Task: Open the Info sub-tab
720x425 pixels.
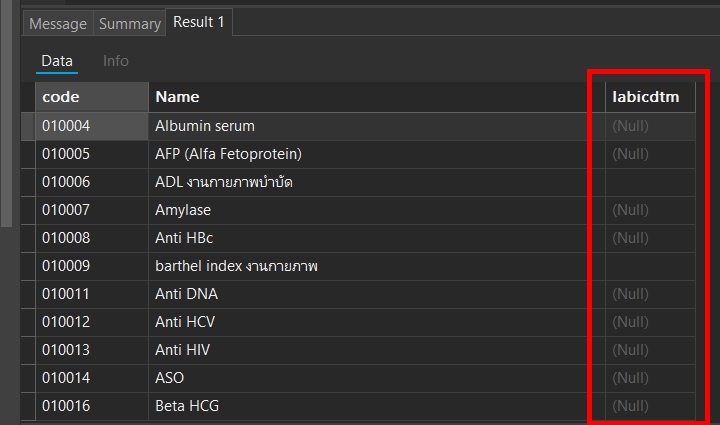Action: tap(116, 61)
